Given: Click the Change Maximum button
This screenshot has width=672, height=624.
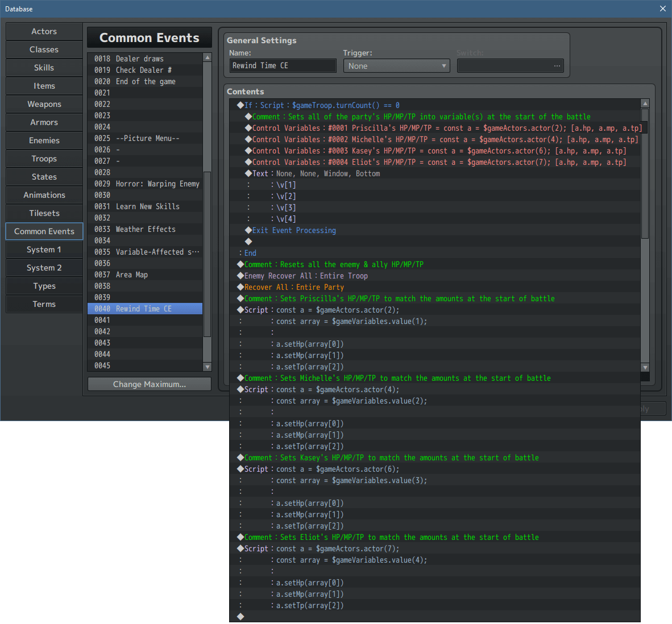Looking at the screenshot, I should coord(150,384).
